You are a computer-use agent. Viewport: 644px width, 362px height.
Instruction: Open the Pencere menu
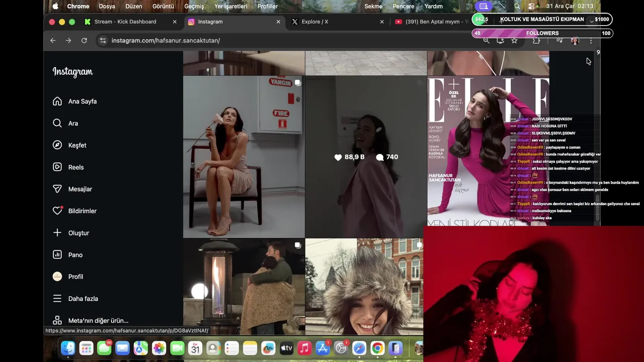(404, 6)
